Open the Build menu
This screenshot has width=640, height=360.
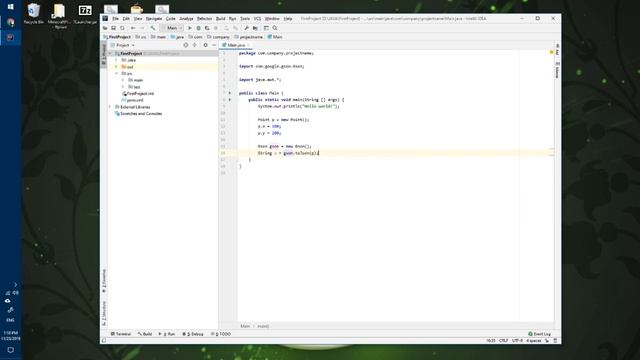(x=220, y=19)
